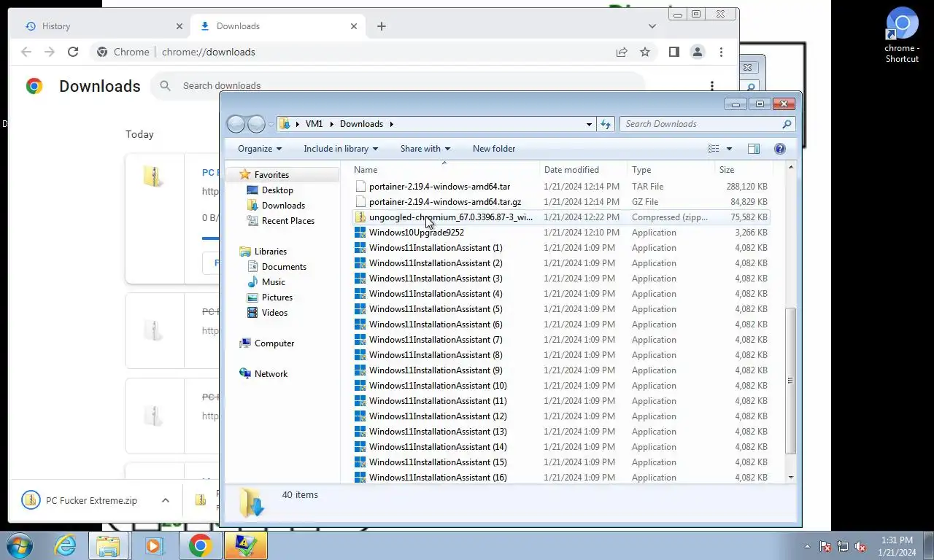
Task: Open Windows Media Player from the taskbar
Action: [x=153, y=545]
